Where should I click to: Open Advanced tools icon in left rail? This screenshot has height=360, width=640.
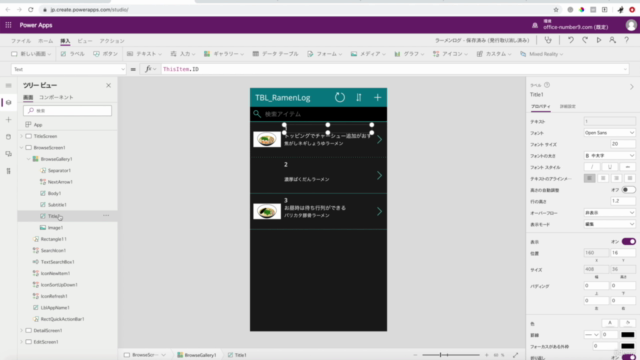[9, 171]
